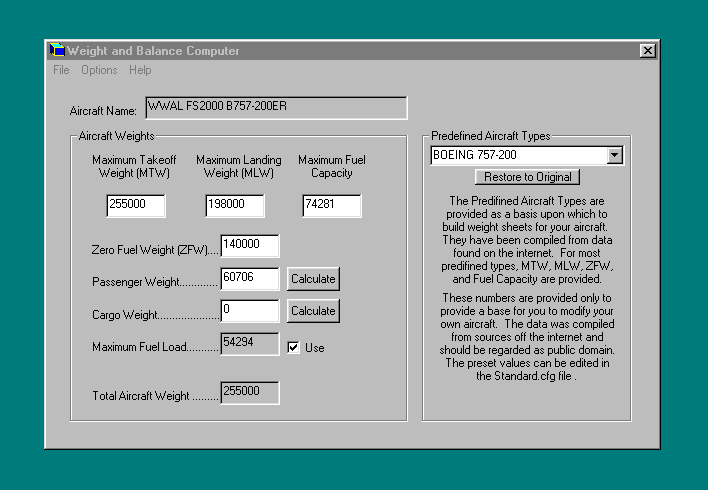Select the Zero Fuel Weight input field
The image size is (708, 490).
250,246
